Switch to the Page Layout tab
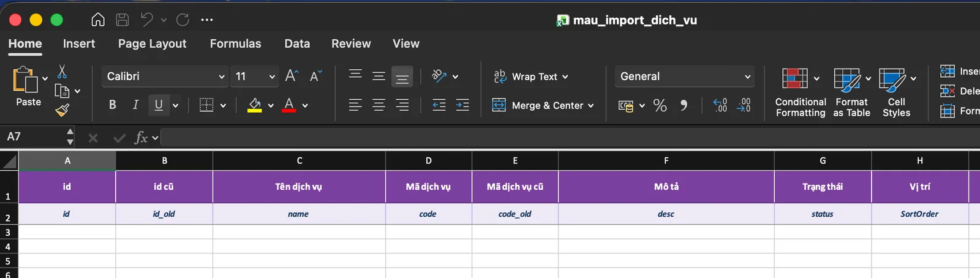 [152, 43]
